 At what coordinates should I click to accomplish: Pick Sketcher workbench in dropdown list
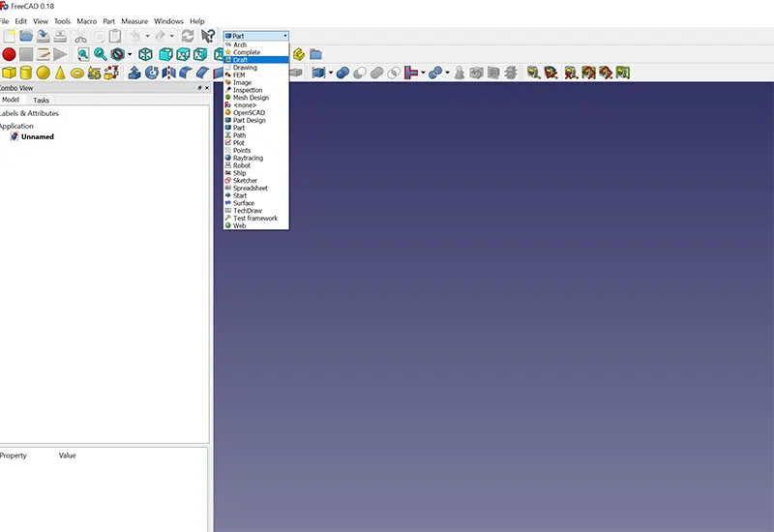(256, 181)
